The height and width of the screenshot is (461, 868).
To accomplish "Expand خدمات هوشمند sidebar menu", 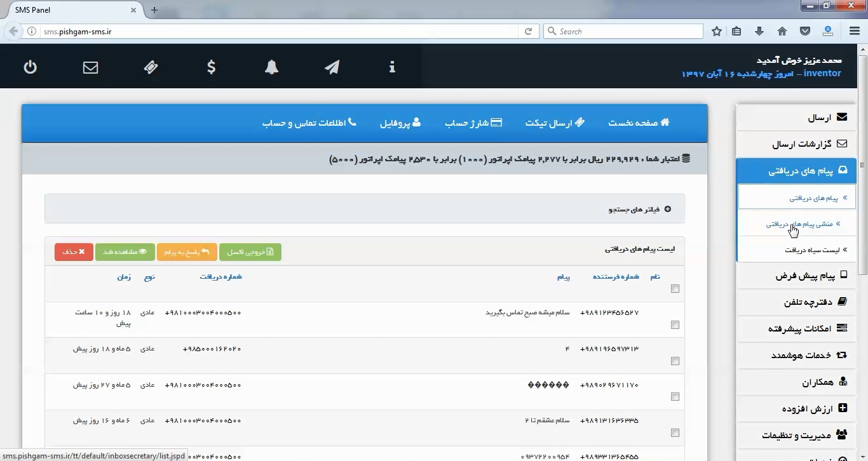I will tap(796, 355).
